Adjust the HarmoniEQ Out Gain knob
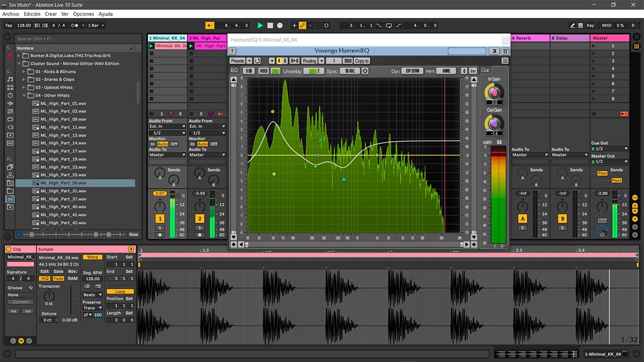 click(x=494, y=123)
